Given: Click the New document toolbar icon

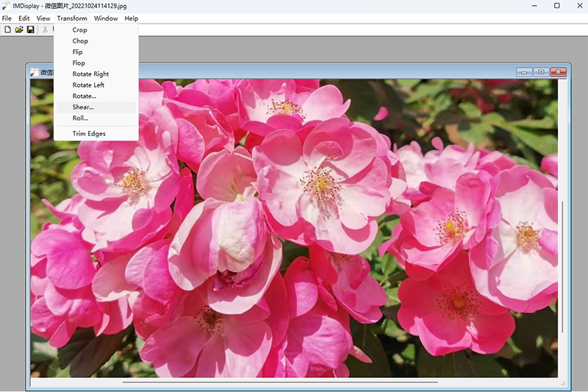Looking at the screenshot, I should tap(8, 29).
